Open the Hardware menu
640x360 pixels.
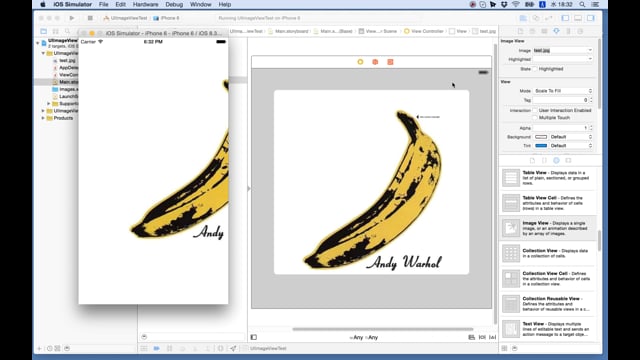point(145,4)
